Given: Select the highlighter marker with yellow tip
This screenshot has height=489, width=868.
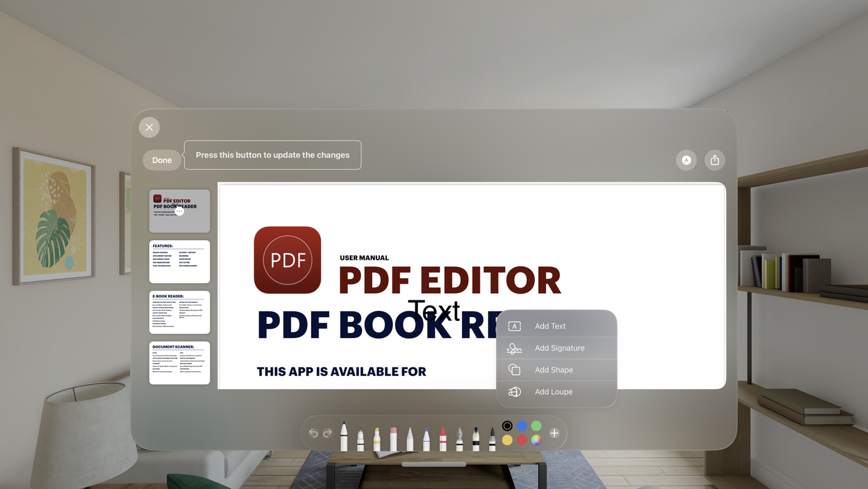Looking at the screenshot, I should 377,439.
